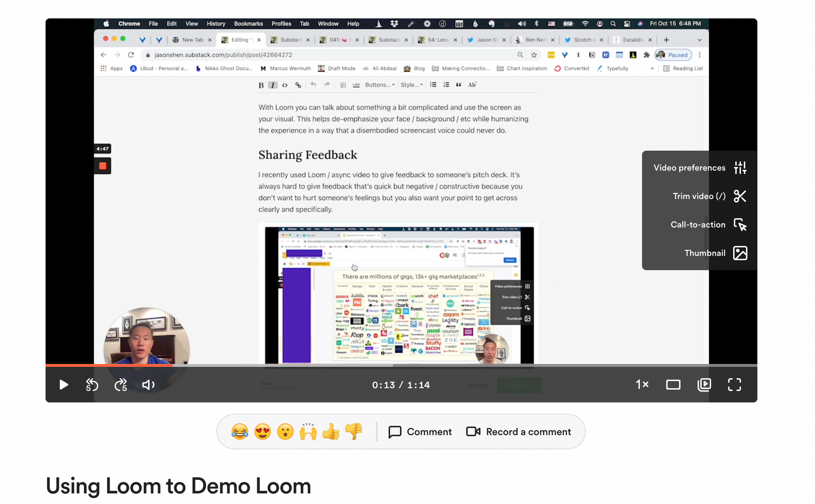
Task: Apply a bulleted list
Action: click(x=433, y=85)
